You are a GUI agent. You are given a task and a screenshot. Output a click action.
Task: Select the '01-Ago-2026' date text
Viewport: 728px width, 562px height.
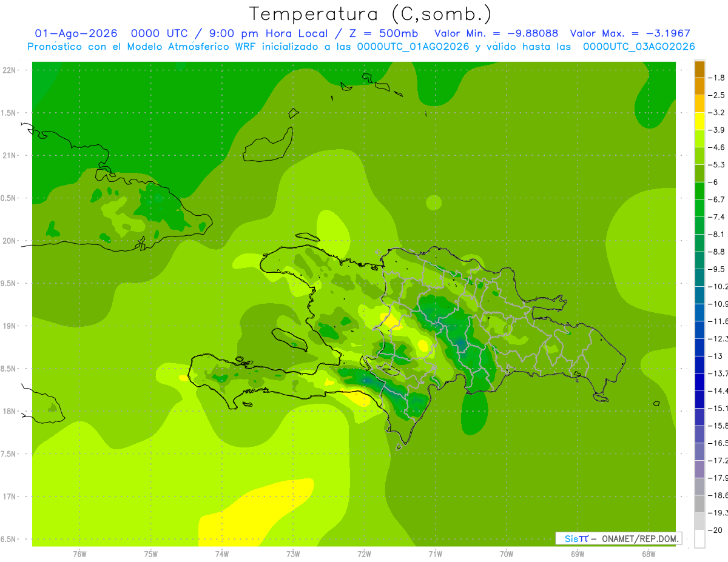(x=76, y=33)
